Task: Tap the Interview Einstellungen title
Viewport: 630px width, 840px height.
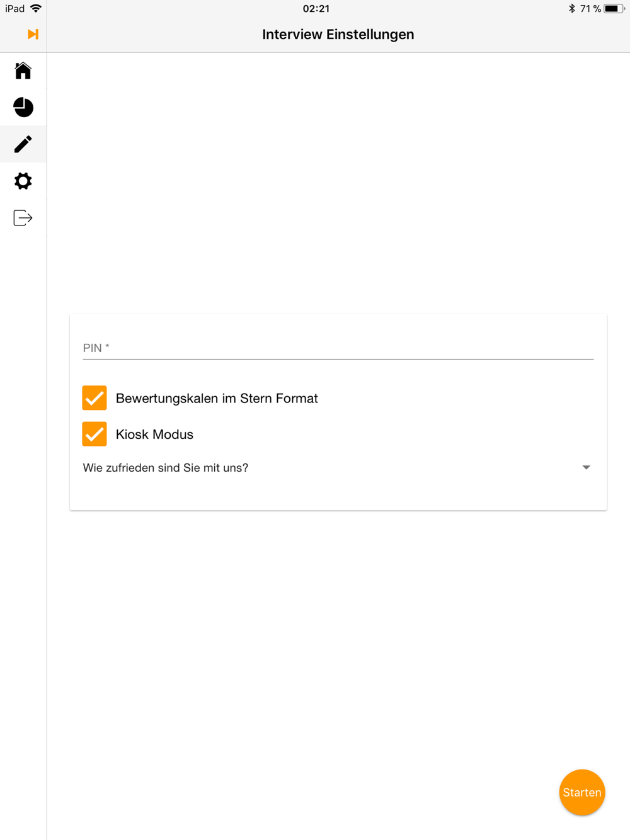Action: click(338, 35)
